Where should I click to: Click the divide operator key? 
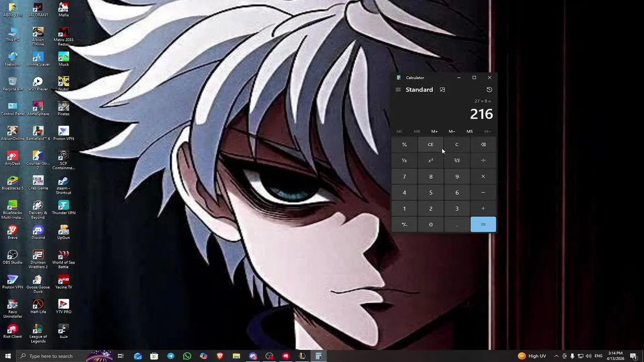[483, 160]
